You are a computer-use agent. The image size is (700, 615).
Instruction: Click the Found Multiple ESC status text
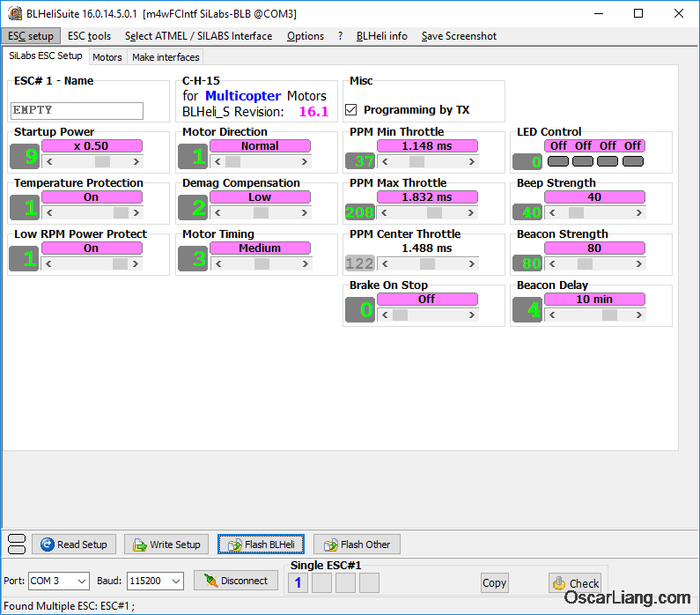(x=70, y=606)
